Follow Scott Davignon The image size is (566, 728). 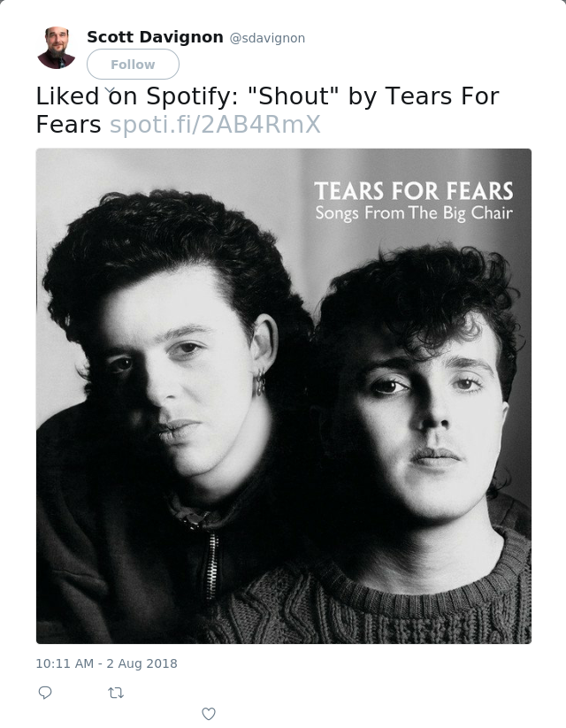point(133,64)
